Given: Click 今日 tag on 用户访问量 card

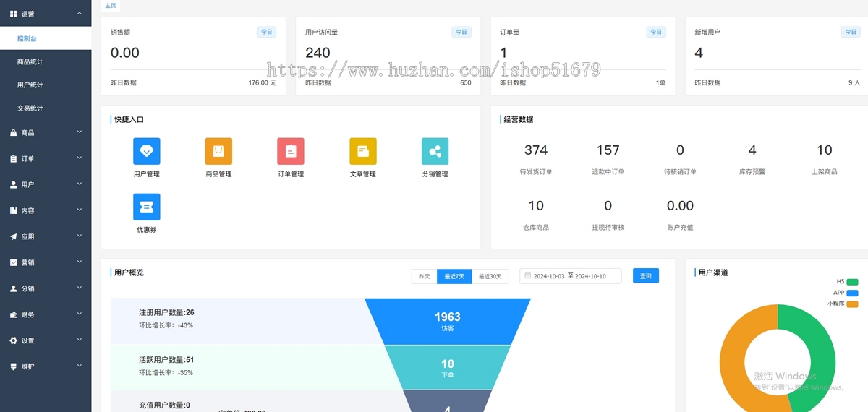Looking at the screenshot, I should 461,32.
